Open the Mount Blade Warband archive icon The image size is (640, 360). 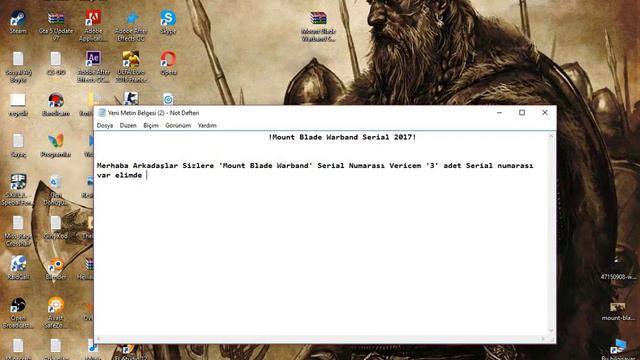click(318, 26)
